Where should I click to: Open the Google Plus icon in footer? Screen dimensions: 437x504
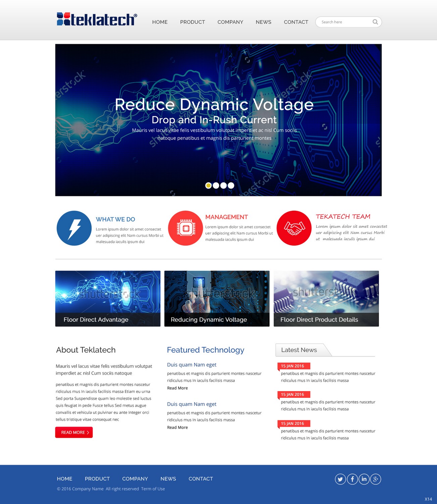coord(376,479)
